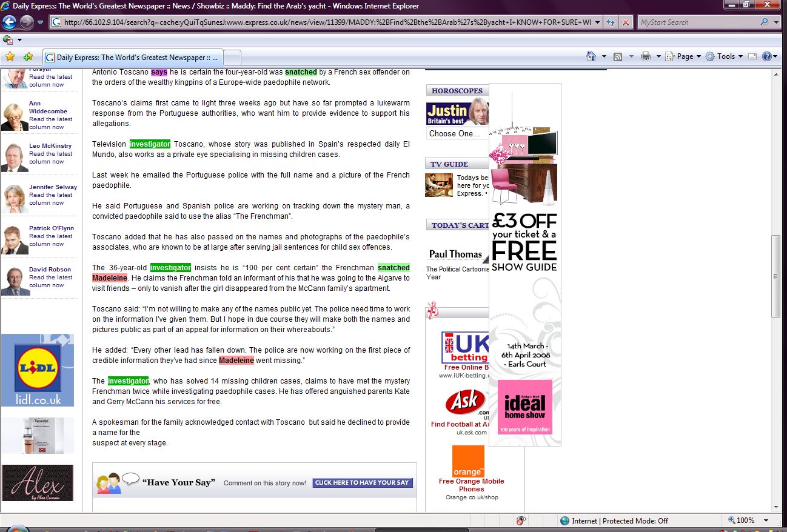The width and height of the screenshot is (787, 532).
Task: Go to the Home page icon
Action: pos(591,56)
